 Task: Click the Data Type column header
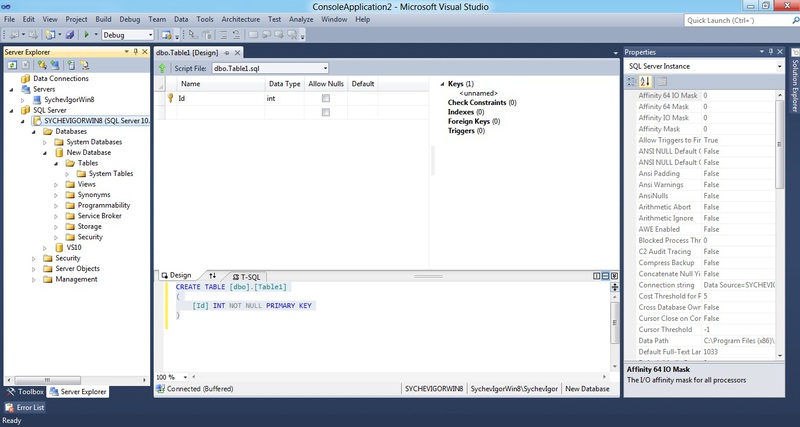point(285,84)
